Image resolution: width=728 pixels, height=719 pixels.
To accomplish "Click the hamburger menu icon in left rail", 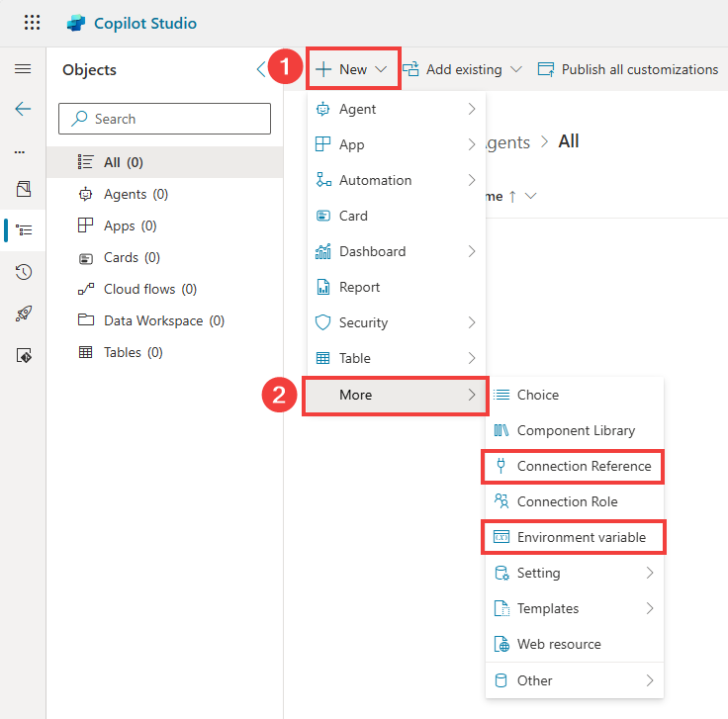I will 23,69.
